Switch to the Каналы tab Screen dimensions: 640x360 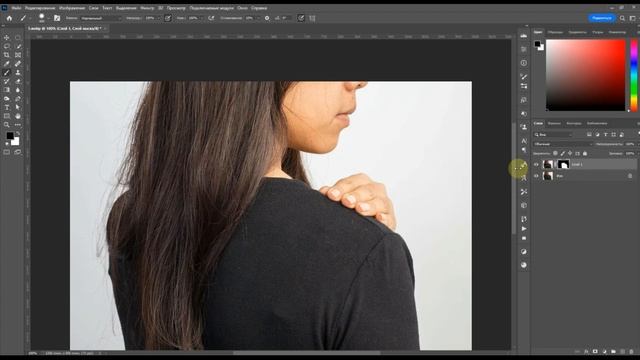554,123
